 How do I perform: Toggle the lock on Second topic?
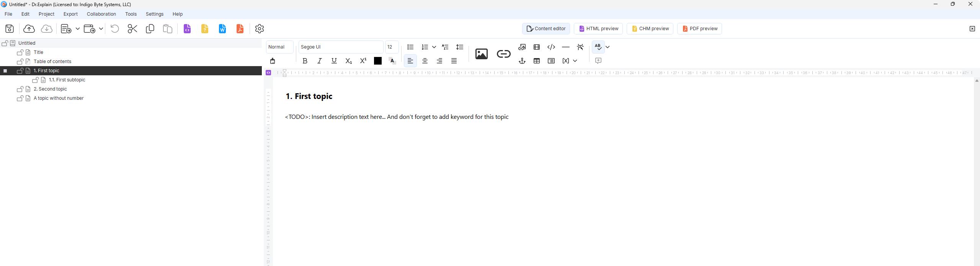(20, 89)
